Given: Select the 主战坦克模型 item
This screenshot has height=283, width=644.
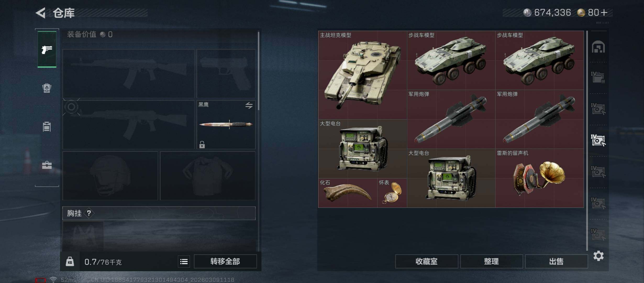Looking at the screenshot, I should pyautogui.click(x=363, y=75).
